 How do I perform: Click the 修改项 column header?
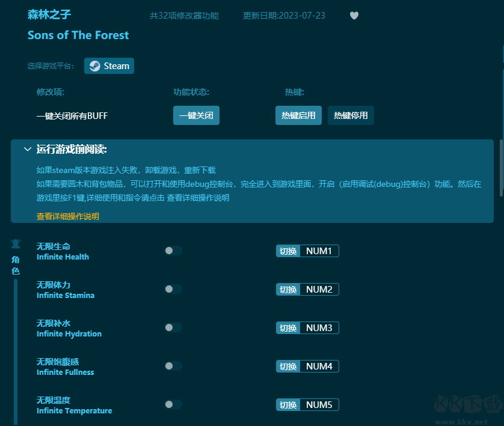[x=51, y=92]
